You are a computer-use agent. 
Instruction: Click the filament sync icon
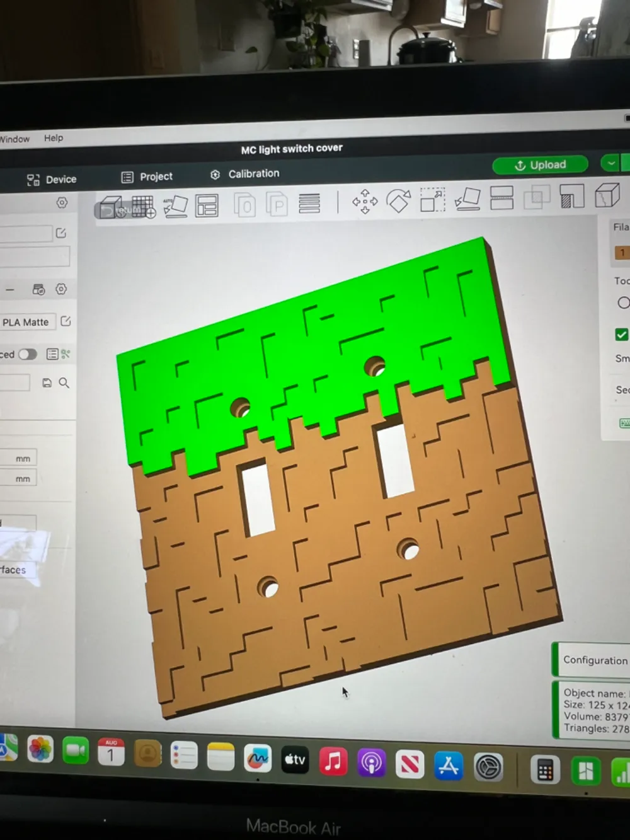click(x=38, y=289)
